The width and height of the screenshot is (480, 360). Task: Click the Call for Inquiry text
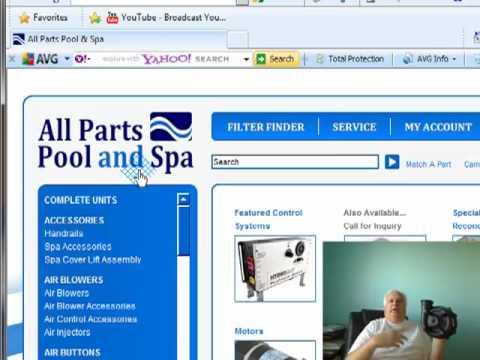(372, 226)
